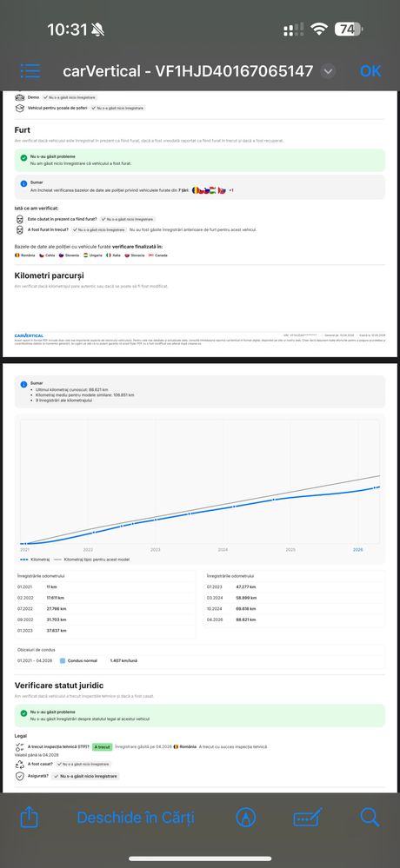Tap the battery indicator showing 74
This screenshot has width=400, height=868.
coord(349,30)
